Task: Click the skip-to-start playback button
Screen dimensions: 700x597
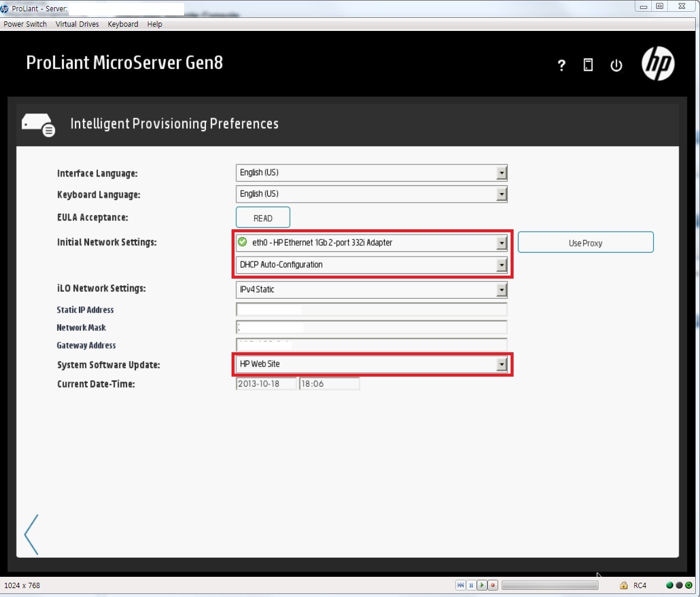Action: [x=460, y=585]
